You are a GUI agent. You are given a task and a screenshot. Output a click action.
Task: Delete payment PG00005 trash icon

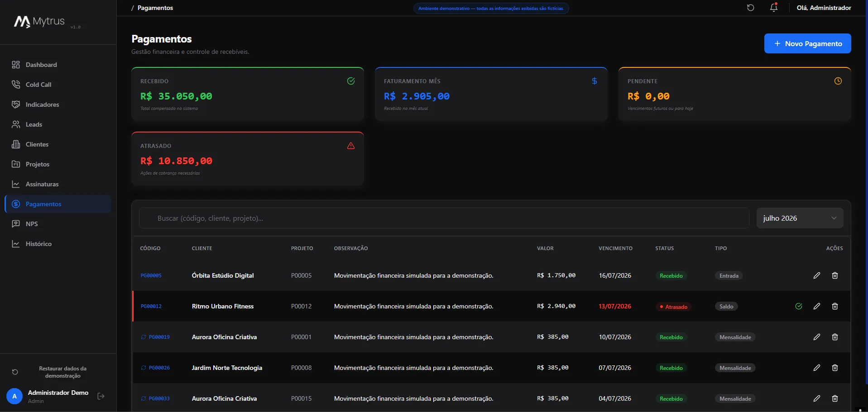pos(835,275)
